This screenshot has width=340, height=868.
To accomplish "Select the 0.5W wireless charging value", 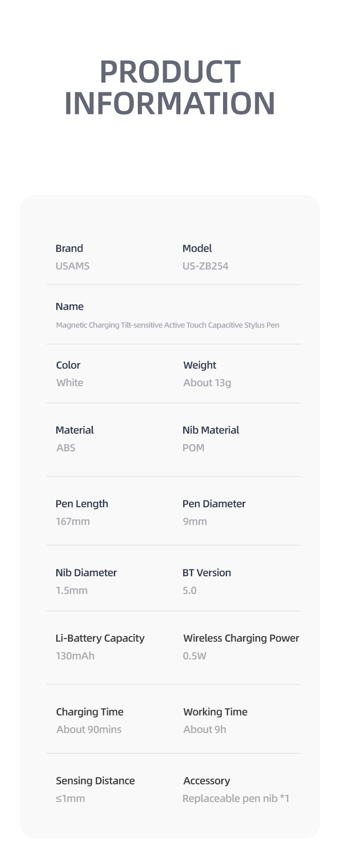I will 194,656.
